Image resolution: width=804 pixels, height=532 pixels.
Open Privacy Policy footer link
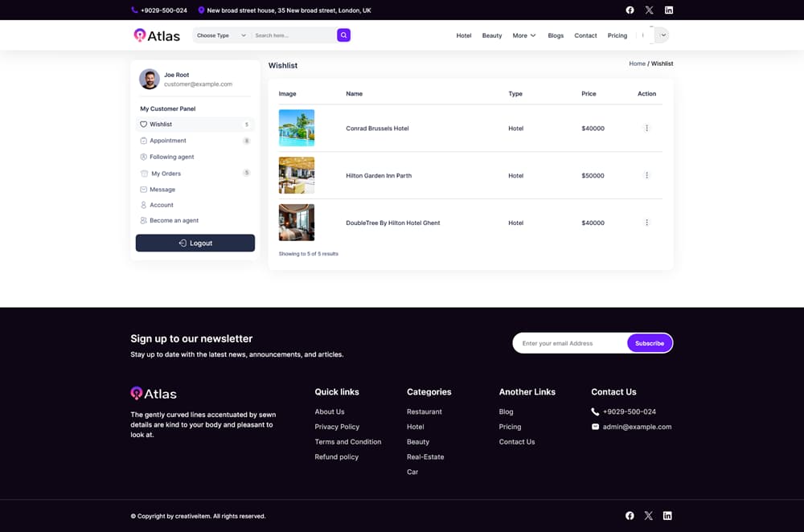(337, 427)
